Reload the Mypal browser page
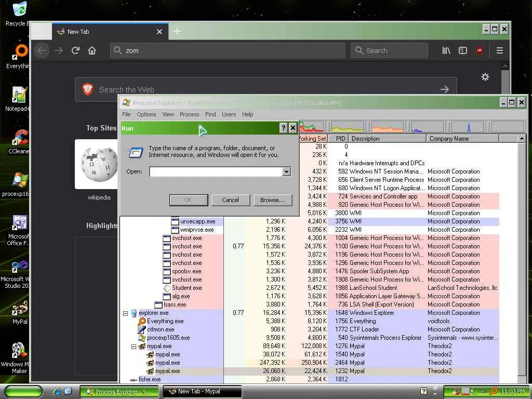 tap(75, 50)
